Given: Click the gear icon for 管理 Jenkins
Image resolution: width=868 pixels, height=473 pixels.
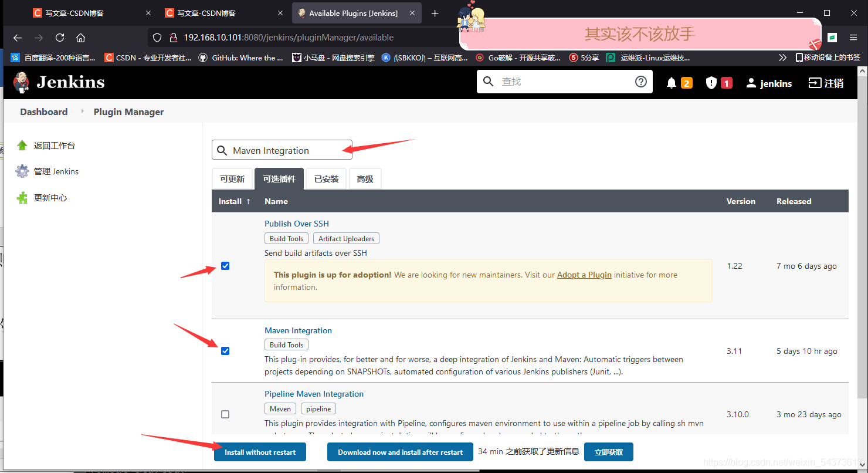Looking at the screenshot, I should point(22,171).
